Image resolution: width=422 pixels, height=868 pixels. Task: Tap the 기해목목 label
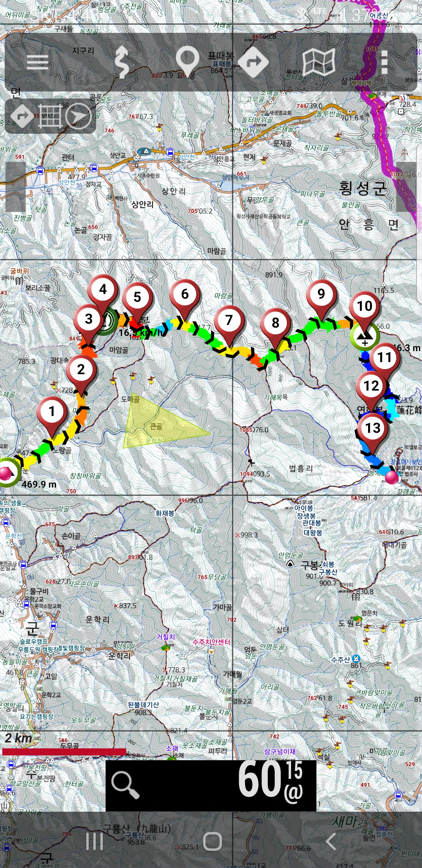[275, 397]
